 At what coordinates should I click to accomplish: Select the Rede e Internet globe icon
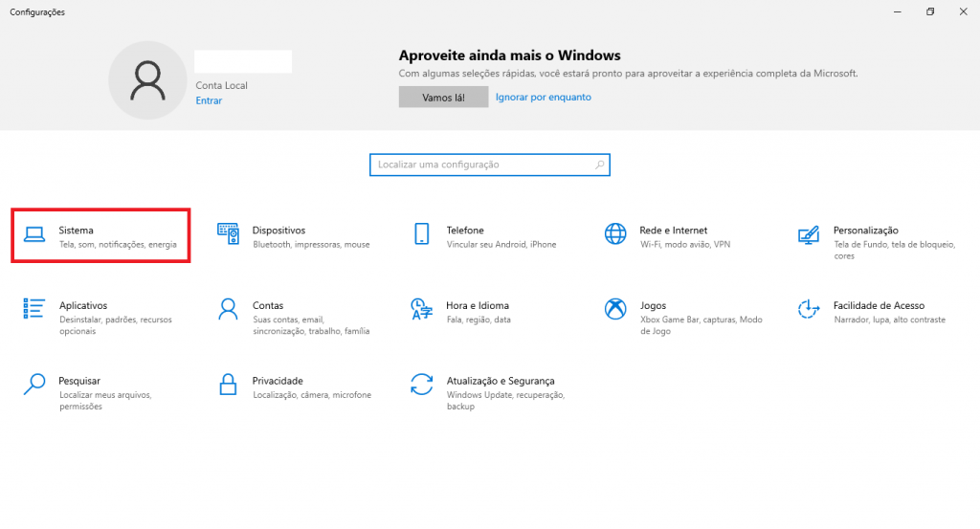615,233
